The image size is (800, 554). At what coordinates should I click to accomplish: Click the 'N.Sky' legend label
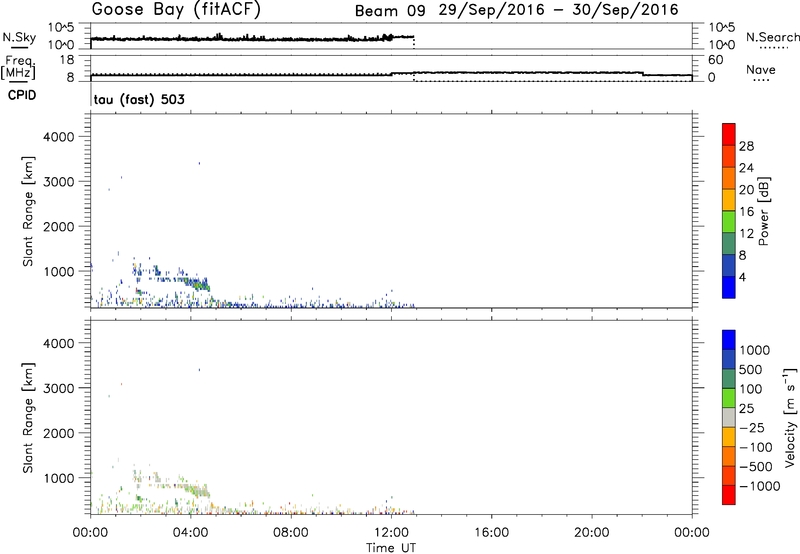click(x=19, y=37)
